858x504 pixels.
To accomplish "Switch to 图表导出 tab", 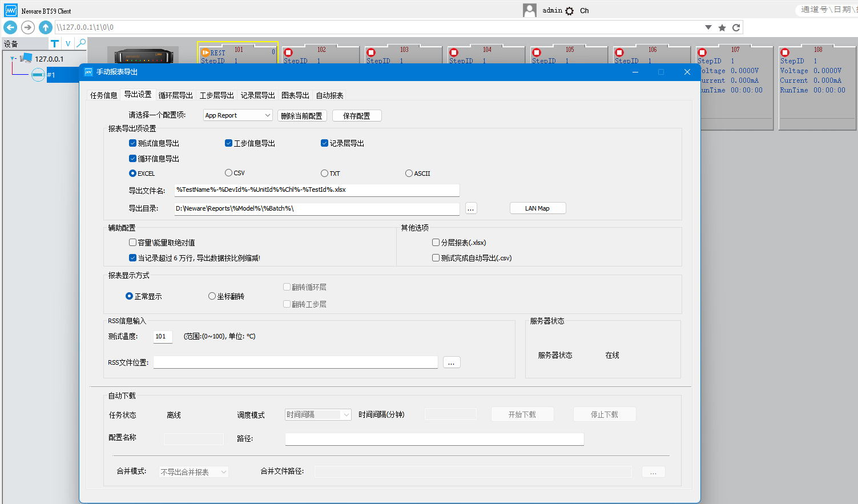I will click(x=296, y=95).
